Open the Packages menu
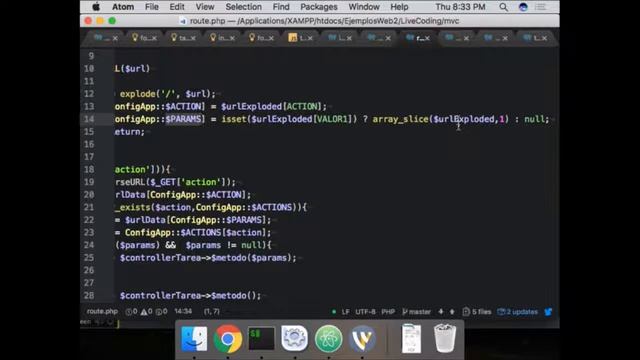Screen dimensions: 640x360 click(x=319, y=7)
